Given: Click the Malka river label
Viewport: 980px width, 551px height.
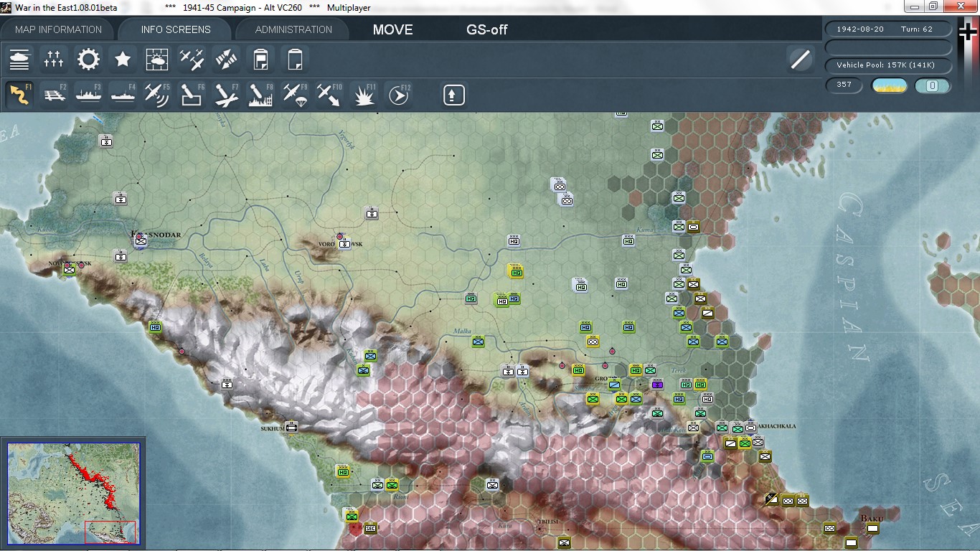Looking at the screenshot, I should tap(461, 331).
